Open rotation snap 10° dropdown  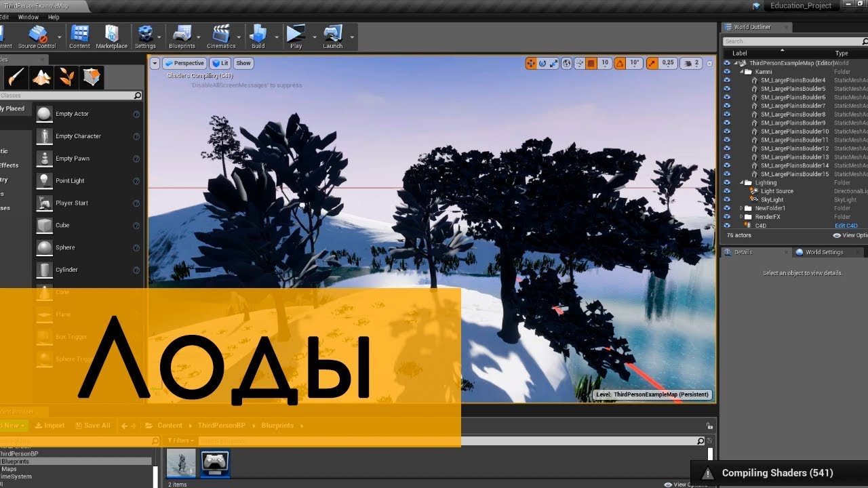[635, 63]
